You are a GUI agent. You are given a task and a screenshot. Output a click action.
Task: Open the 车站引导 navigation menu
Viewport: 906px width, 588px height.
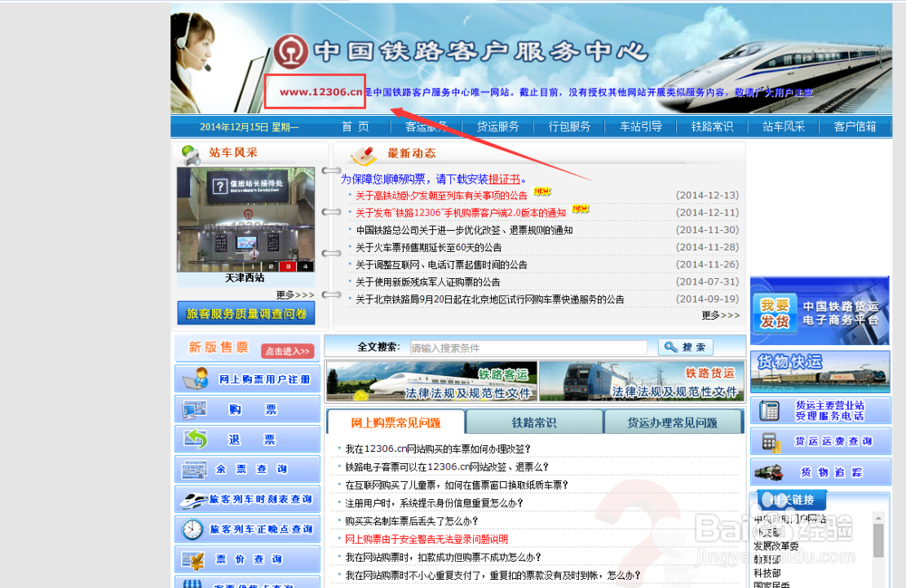pyautogui.click(x=641, y=127)
